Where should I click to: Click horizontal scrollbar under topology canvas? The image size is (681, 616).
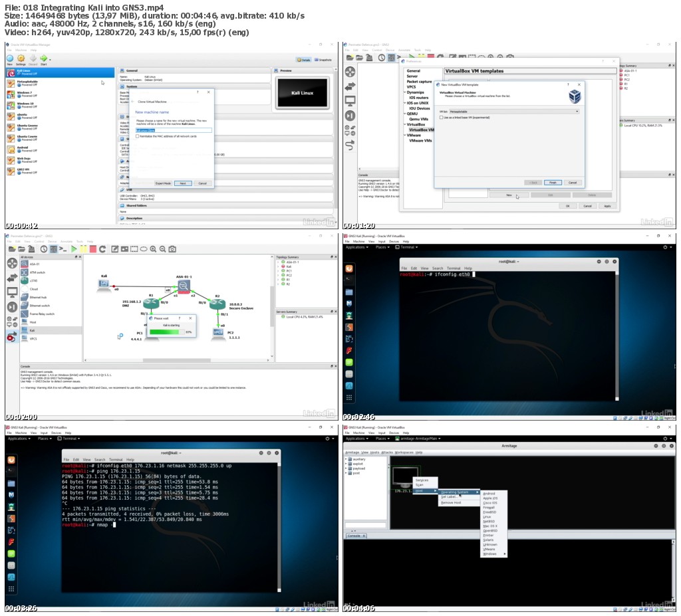click(177, 360)
